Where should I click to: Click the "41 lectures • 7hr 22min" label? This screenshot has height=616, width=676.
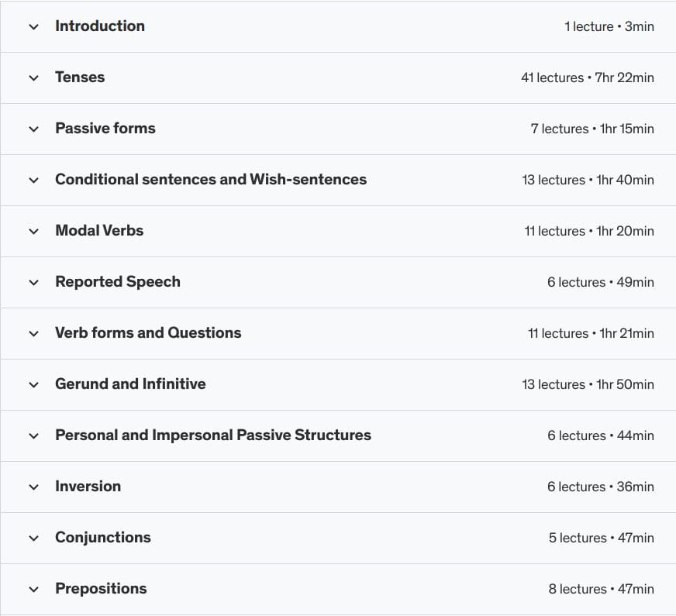587,78
